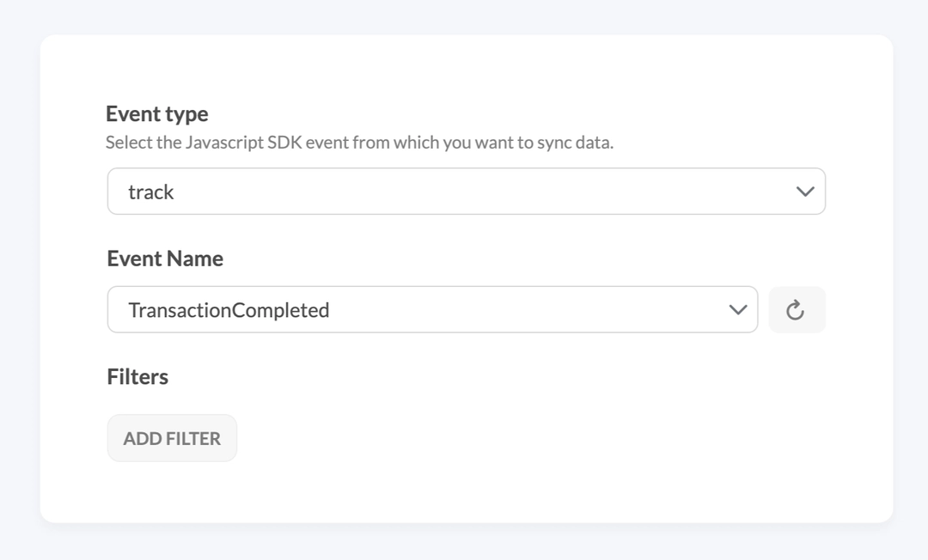Image resolution: width=928 pixels, height=560 pixels.
Task: Click the Filters section heading
Action: [x=137, y=376]
